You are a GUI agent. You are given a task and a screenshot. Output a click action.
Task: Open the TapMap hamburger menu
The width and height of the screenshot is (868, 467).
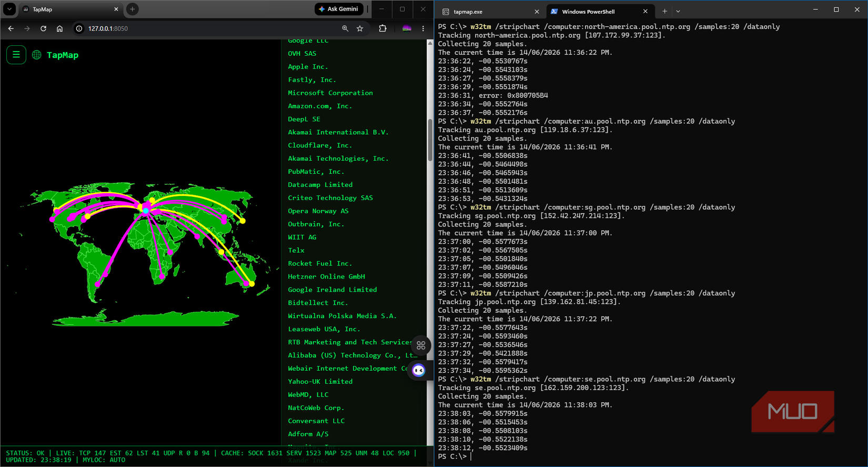click(x=16, y=55)
